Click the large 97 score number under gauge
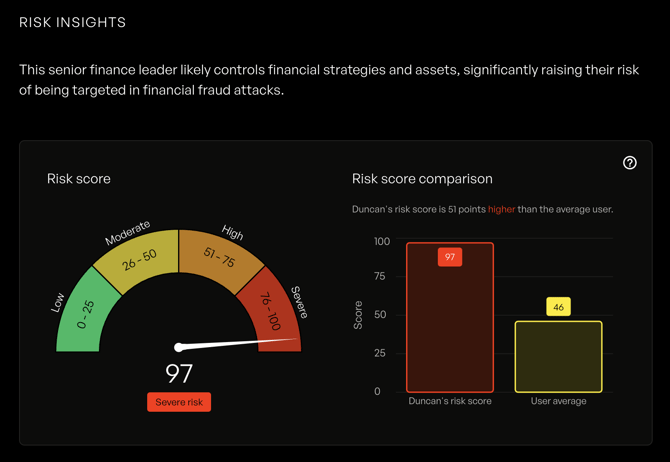 tap(179, 374)
